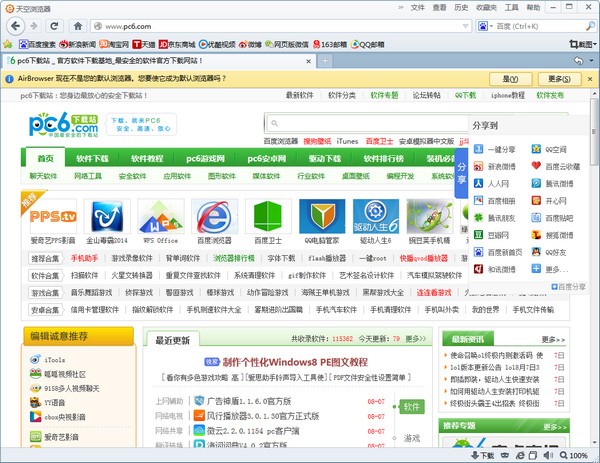The width and height of the screenshot is (600, 463).
Task: Open the 下载 manager in status bar
Action: click(x=483, y=455)
